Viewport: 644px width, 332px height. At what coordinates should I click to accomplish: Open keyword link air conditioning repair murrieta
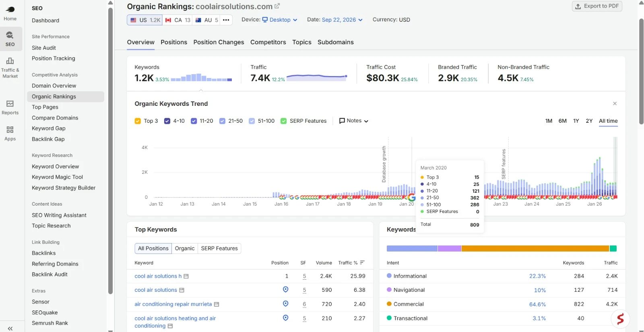pos(173,304)
